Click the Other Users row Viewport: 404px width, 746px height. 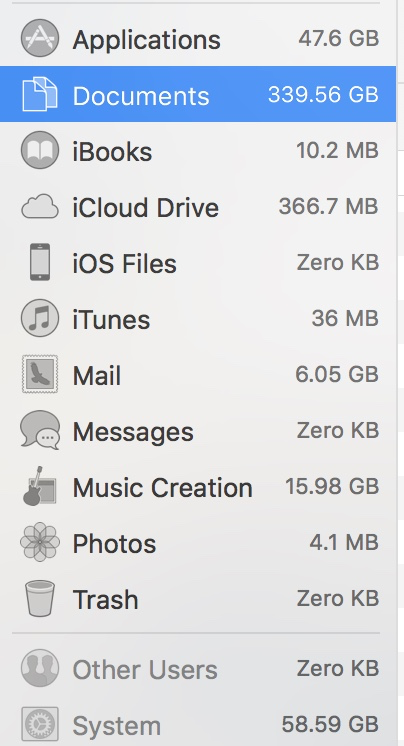(198, 669)
